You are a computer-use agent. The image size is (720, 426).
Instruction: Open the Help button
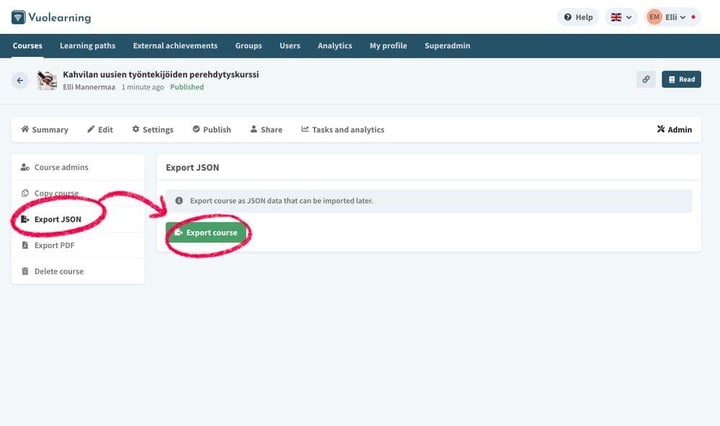[578, 17]
